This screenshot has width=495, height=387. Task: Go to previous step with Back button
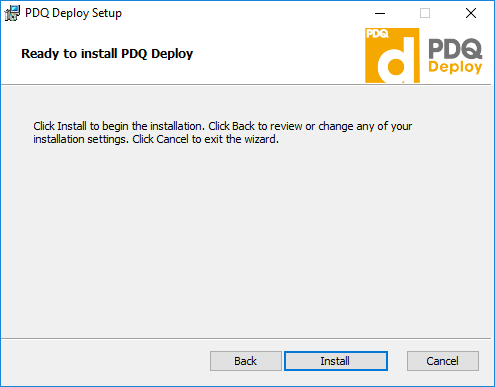point(246,361)
